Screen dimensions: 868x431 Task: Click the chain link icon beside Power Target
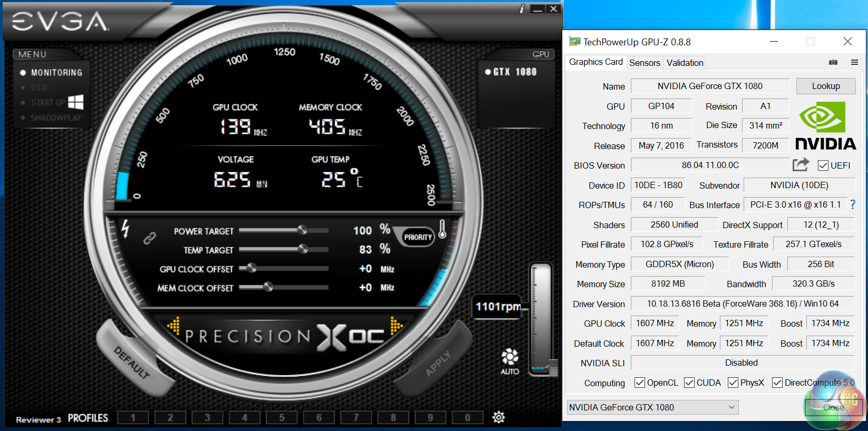point(150,238)
